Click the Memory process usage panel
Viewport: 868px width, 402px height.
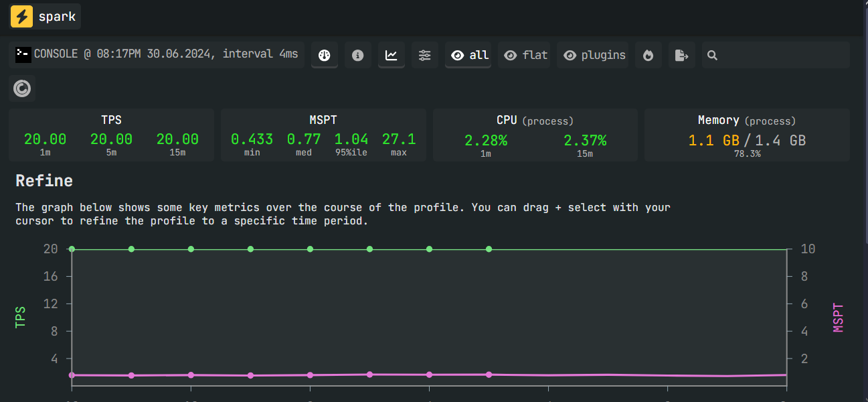(747, 135)
